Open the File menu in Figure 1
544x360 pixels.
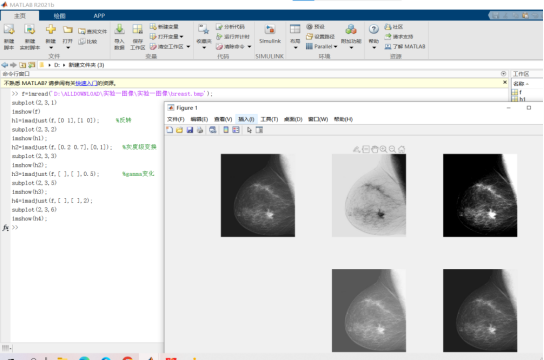point(176,119)
